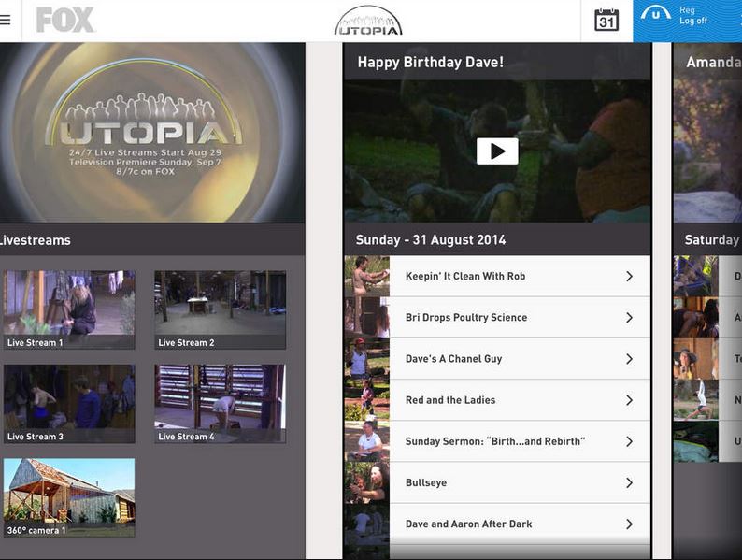This screenshot has height=560, width=742.
Task: Click thumbnail beside Dave and Aaron After Dark
Action: pyautogui.click(x=367, y=524)
